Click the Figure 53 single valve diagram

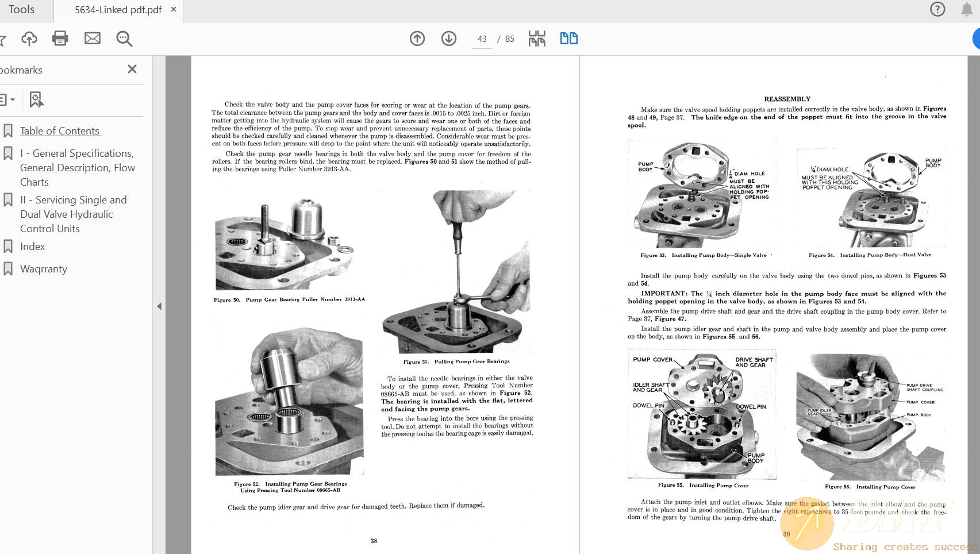point(702,194)
